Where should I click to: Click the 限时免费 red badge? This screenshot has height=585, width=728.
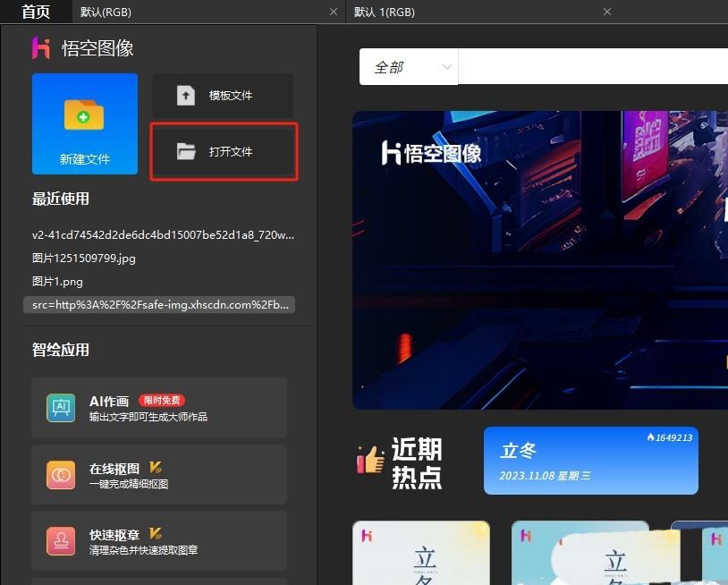tap(162, 400)
